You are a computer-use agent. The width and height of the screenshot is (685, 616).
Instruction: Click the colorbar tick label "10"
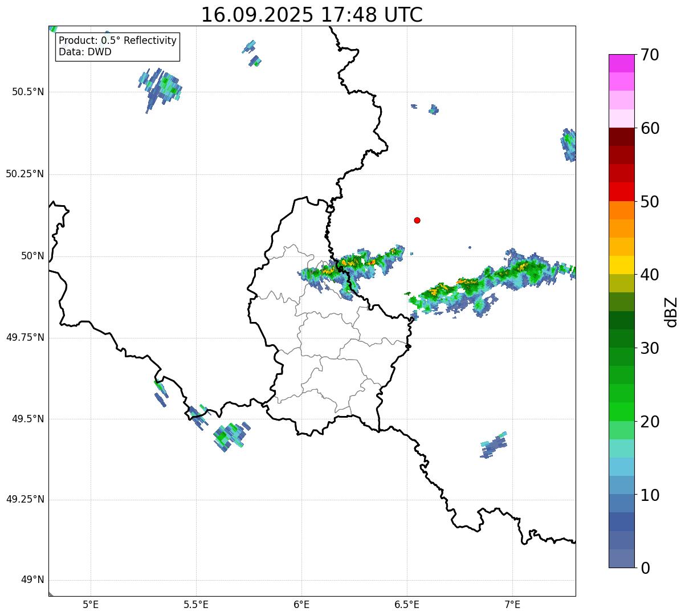pos(650,495)
